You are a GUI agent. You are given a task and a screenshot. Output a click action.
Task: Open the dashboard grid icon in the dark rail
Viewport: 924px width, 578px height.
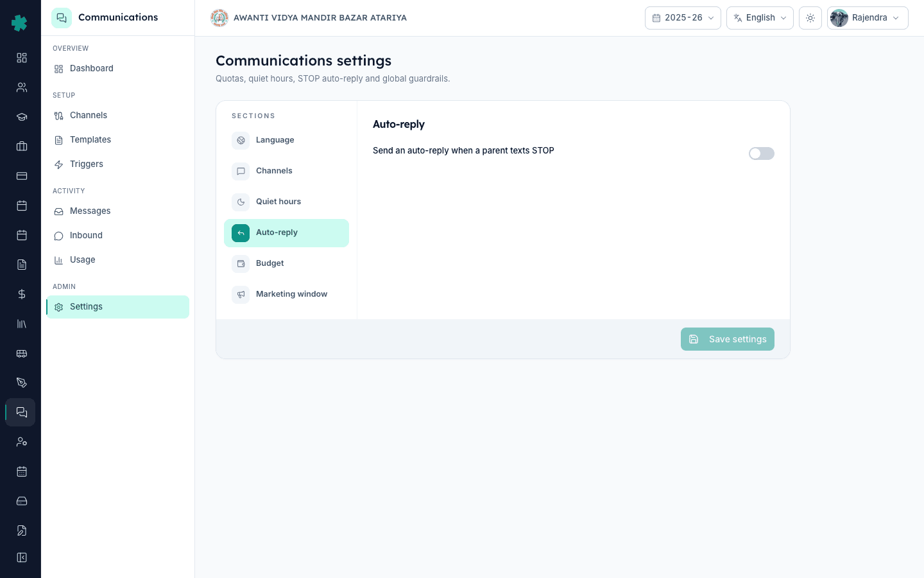22,58
